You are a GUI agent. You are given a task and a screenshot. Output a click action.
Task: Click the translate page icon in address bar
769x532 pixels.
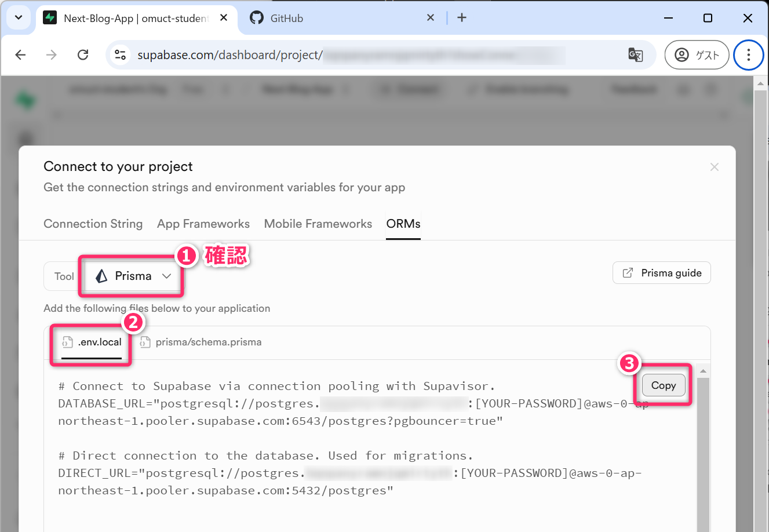[635, 55]
